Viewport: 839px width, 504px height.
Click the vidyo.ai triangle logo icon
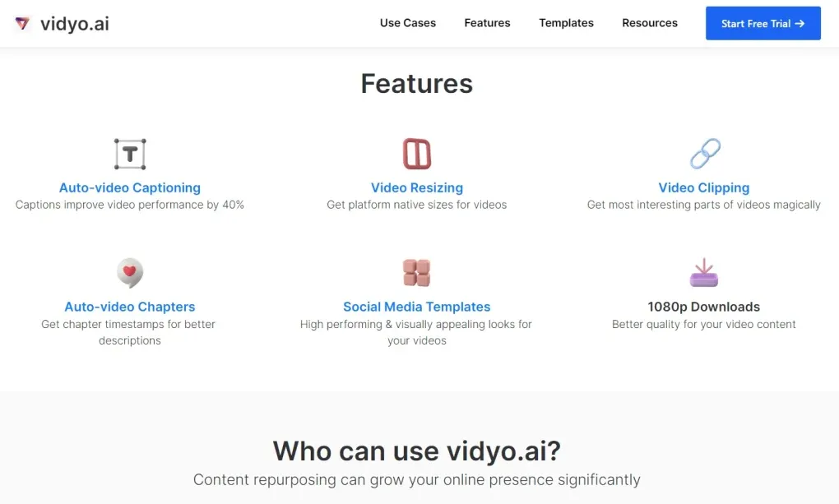(22, 24)
